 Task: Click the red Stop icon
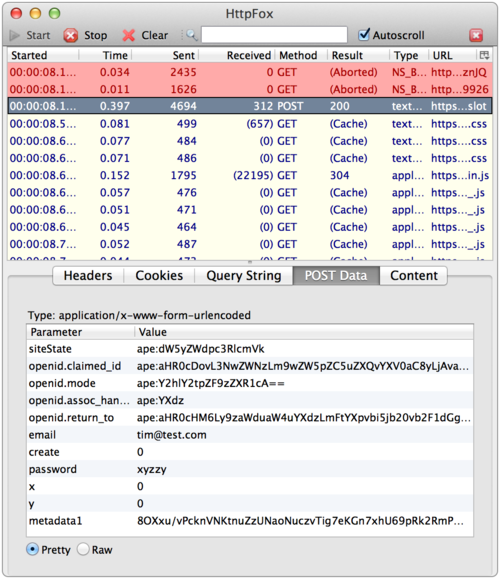click(x=70, y=35)
